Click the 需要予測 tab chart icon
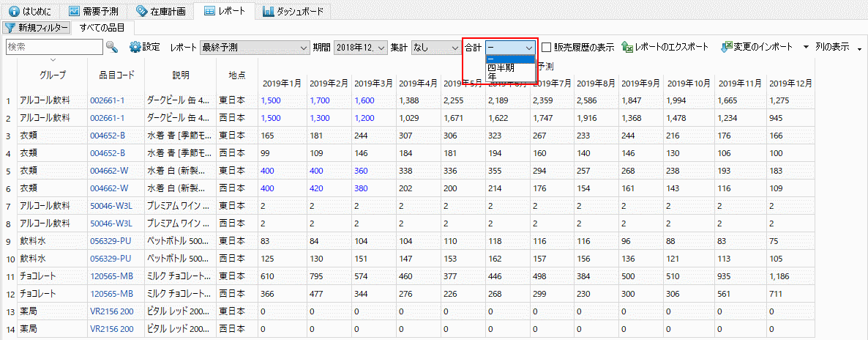Screen dimensions: 868x340 pyautogui.click(x=75, y=12)
